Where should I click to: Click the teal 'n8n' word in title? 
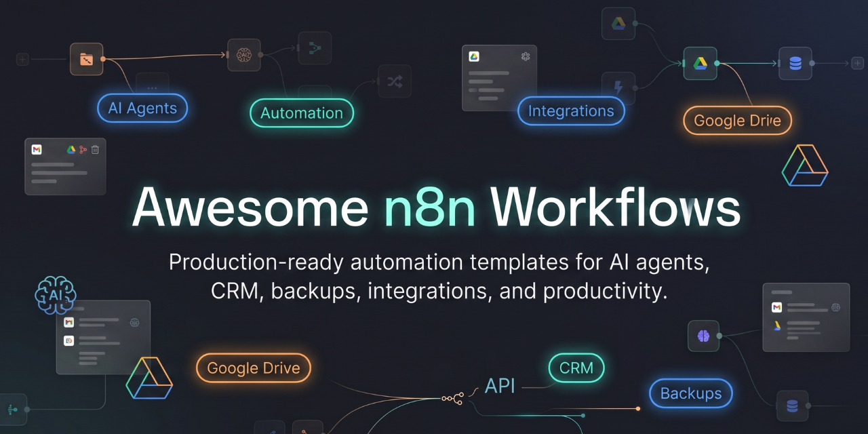pos(429,206)
